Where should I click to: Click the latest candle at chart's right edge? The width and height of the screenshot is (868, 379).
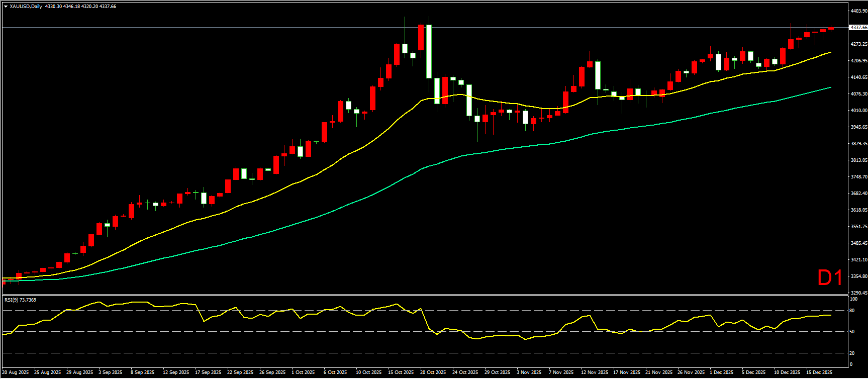(x=831, y=28)
